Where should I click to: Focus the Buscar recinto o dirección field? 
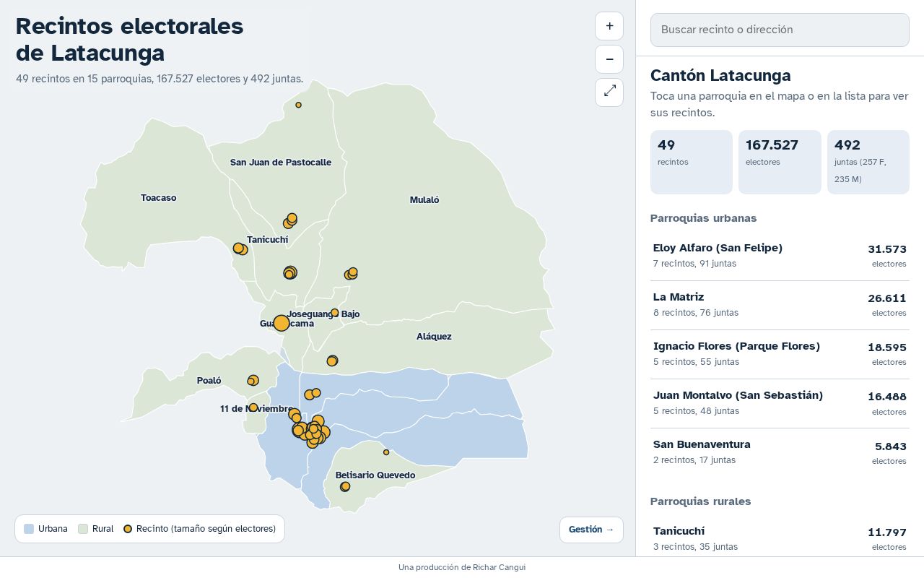tap(780, 30)
